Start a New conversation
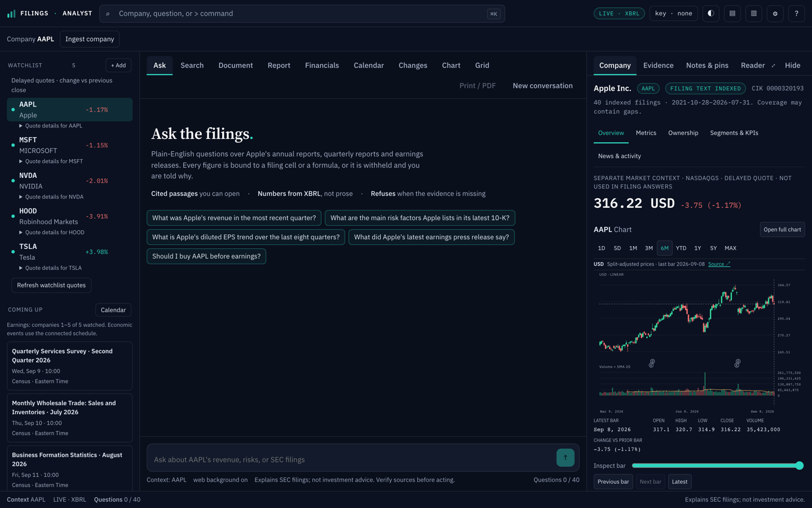The image size is (812, 508). [x=542, y=86]
